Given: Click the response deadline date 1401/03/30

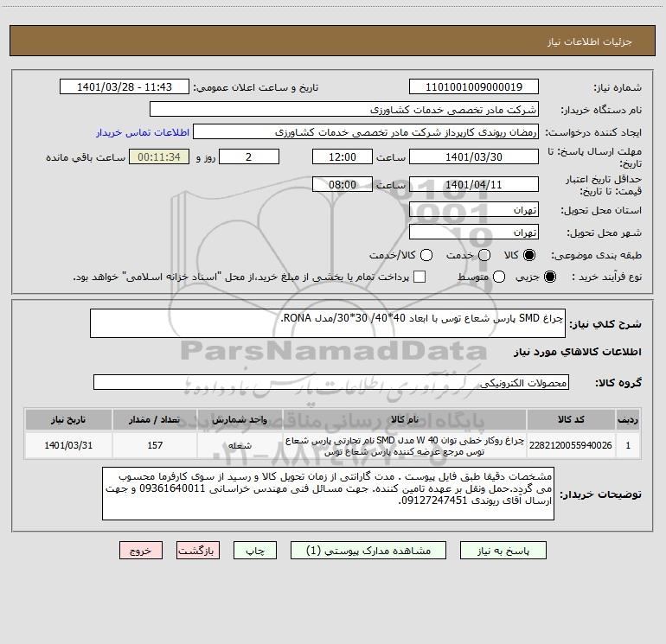Looking at the screenshot, I should coord(474,156).
